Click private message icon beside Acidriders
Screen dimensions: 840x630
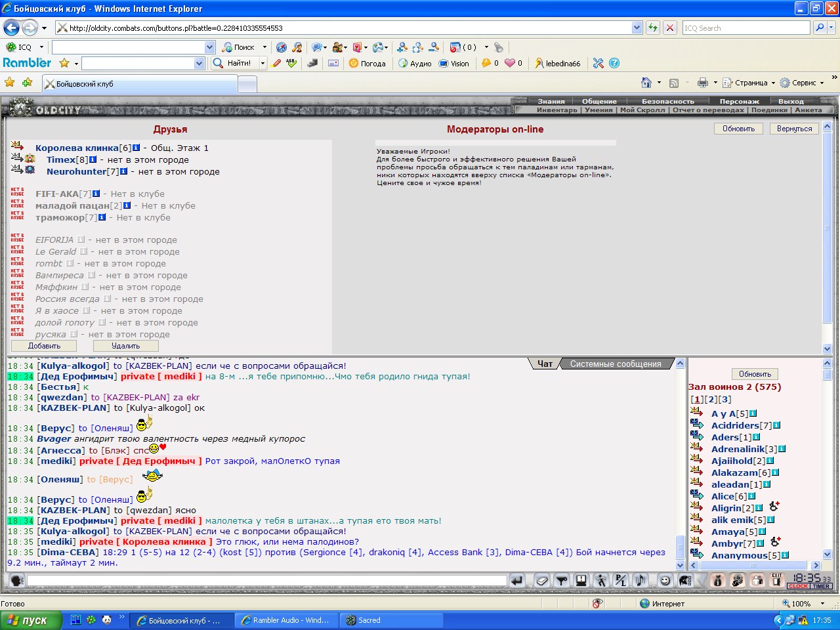[x=697, y=425]
